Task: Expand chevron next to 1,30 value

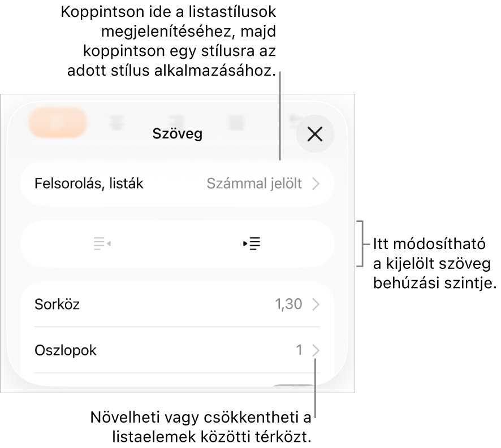Action: click(x=316, y=305)
